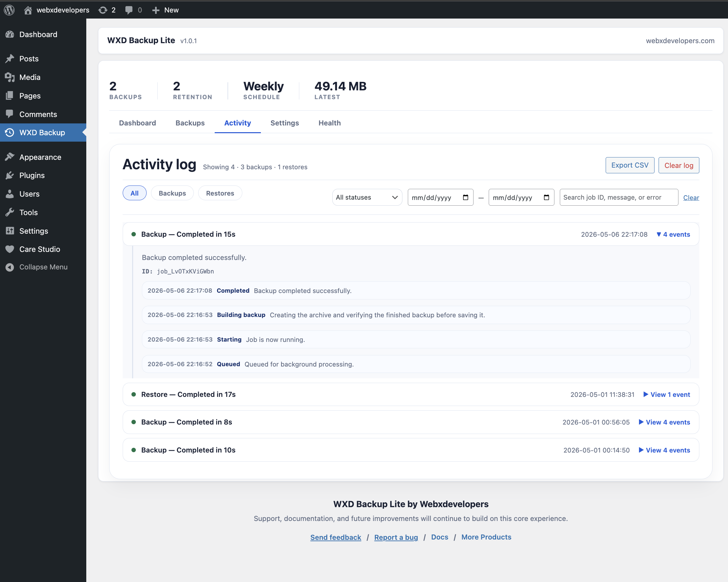This screenshot has width=728, height=582.
Task: Click the Comments sidebar icon
Action: (x=10, y=114)
